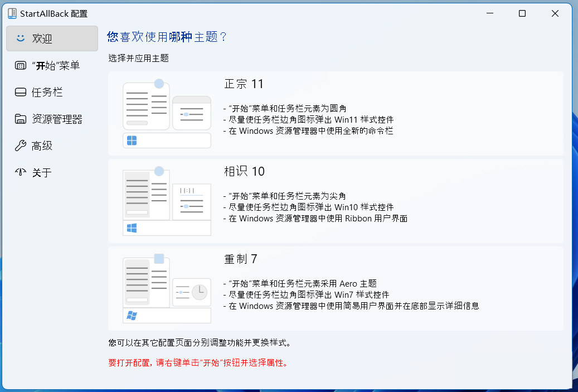Viewport: 578px width, 392px height.
Task: Open the 欢迎 page
Action: pyautogui.click(x=52, y=38)
